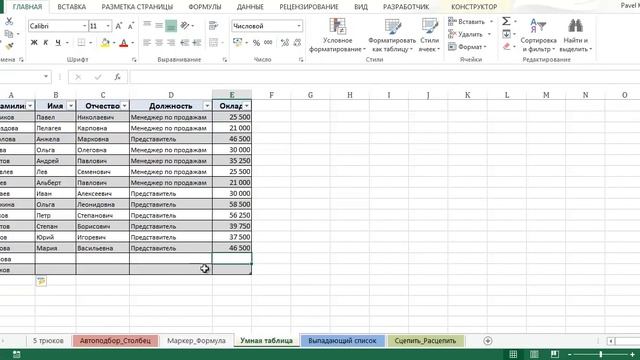Open the borders dropdown arrow

pyautogui.click(x=90, y=42)
